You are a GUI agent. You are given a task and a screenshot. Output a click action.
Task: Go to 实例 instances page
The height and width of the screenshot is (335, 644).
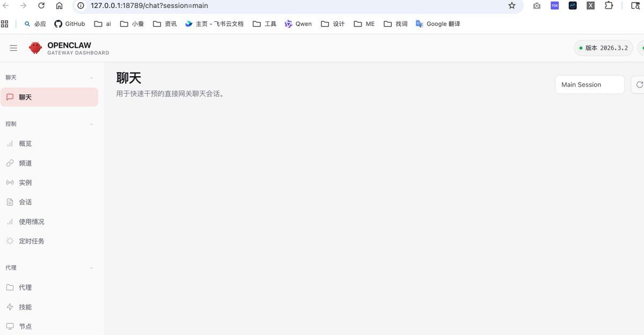25,183
